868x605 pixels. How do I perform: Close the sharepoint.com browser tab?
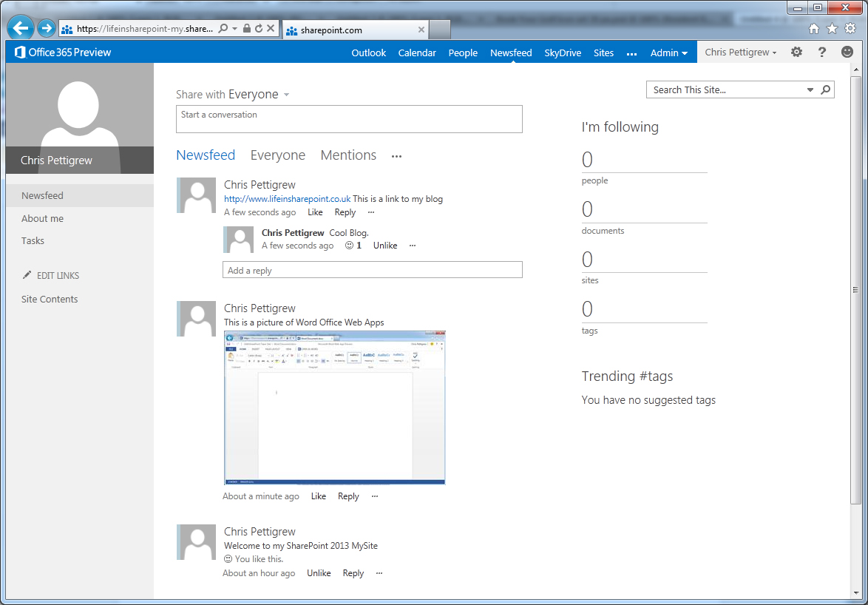(x=421, y=30)
